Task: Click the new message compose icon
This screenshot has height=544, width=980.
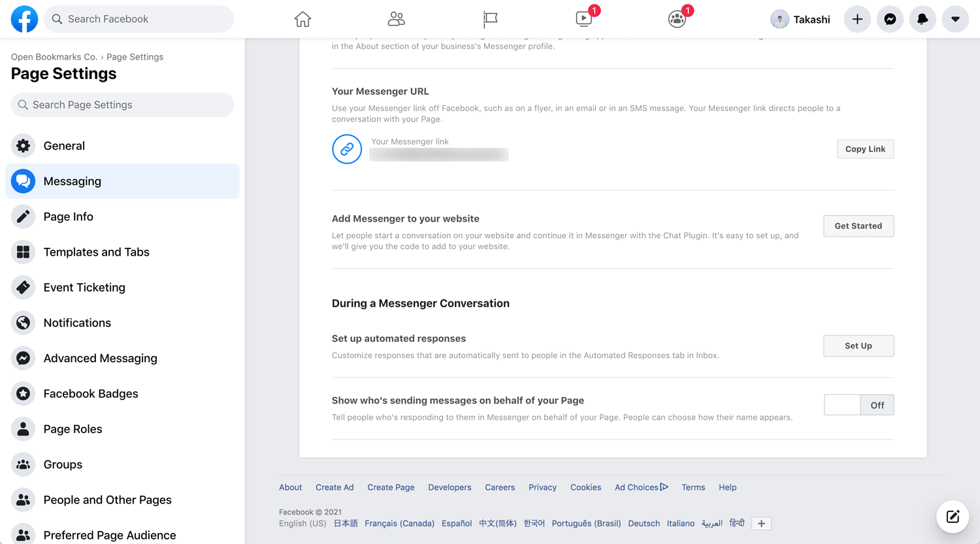Action: click(953, 517)
